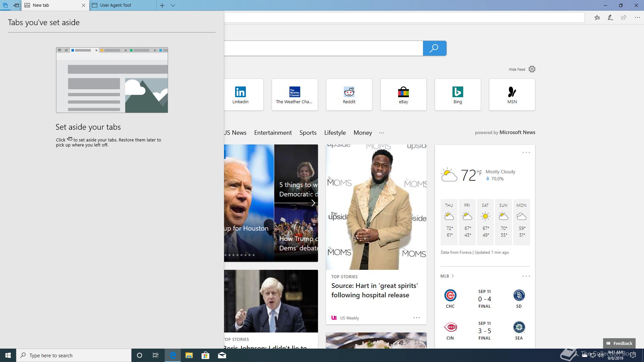Open Mail app from taskbar

222,355
